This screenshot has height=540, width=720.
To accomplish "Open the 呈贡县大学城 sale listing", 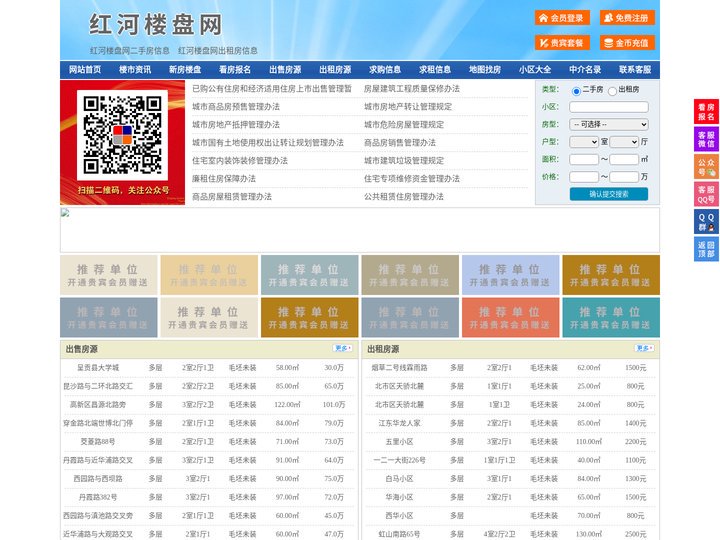I will [x=98, y=368].
